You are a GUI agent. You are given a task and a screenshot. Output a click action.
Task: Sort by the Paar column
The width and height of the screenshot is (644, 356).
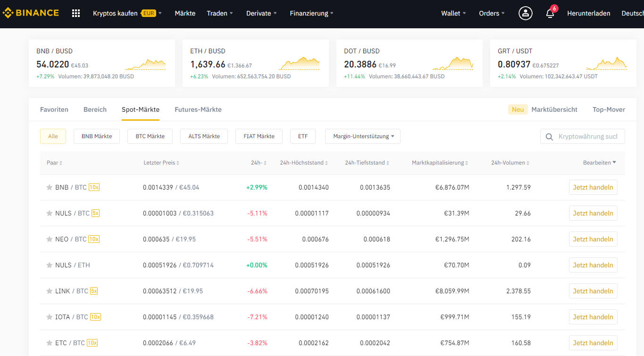tap(54, 163)
